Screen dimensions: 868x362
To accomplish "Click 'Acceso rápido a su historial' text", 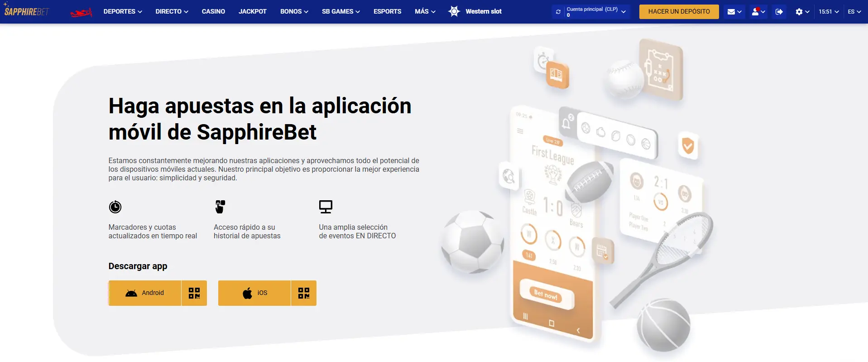I will [247, 232].
